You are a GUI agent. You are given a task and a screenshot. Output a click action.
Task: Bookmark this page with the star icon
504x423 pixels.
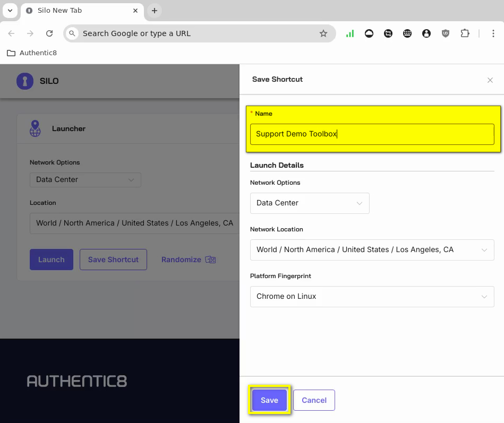pos(323,33)
